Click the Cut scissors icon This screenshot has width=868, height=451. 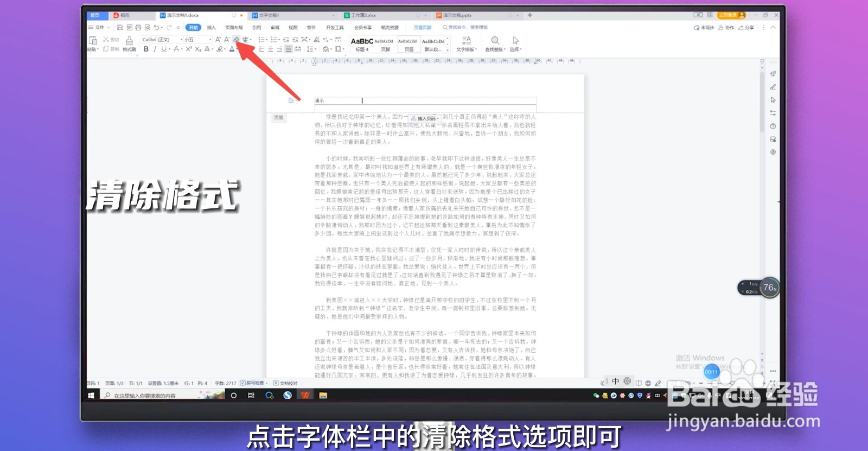click(x=106, y=39)
